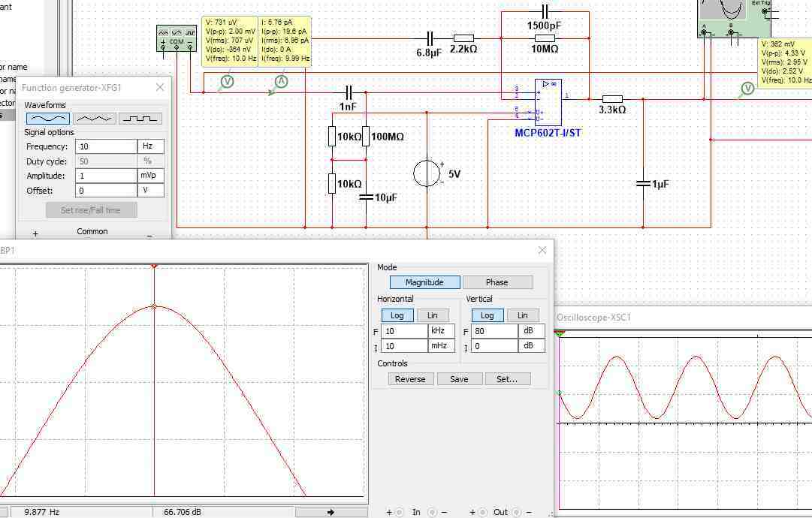
Task: Grab the red Bode cursor marker at top
Action: (x=154, y=266)
